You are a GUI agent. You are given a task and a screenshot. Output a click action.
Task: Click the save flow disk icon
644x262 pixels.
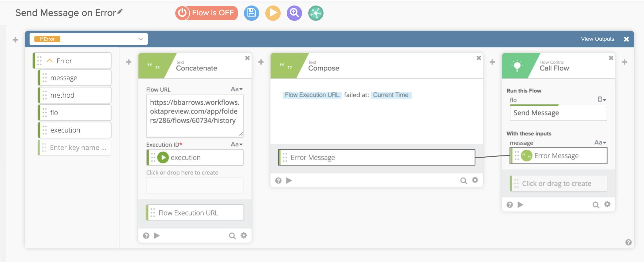coord(251,13)
